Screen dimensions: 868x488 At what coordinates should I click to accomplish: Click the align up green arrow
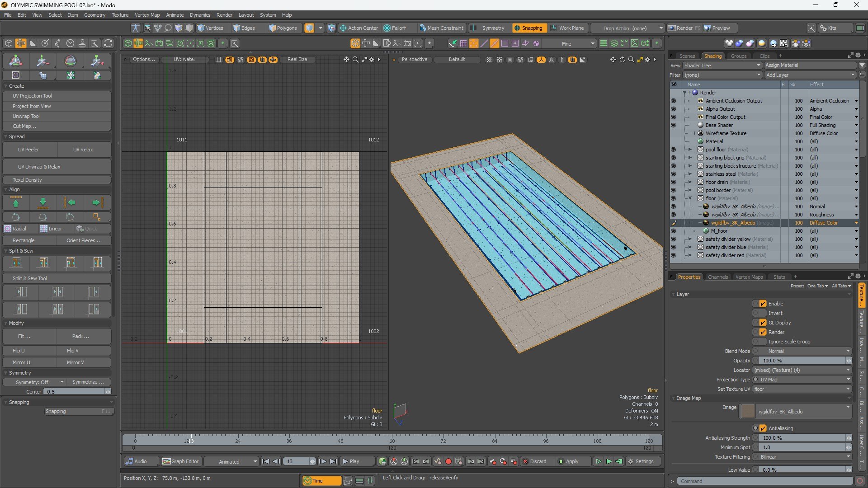[x=16, y=202]
